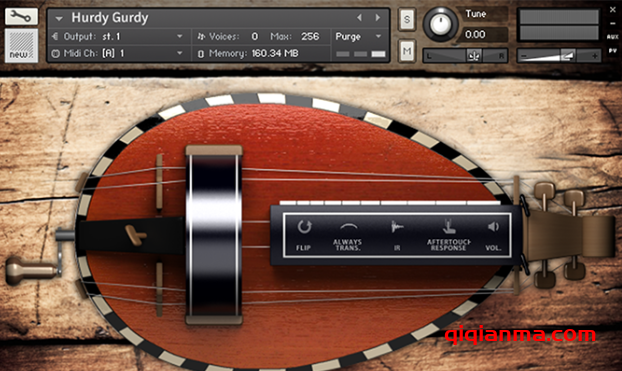Toggle the AUX sends button
Image resolution: width=622 pixels, height=371 pixels.
[x=612, y=37]
